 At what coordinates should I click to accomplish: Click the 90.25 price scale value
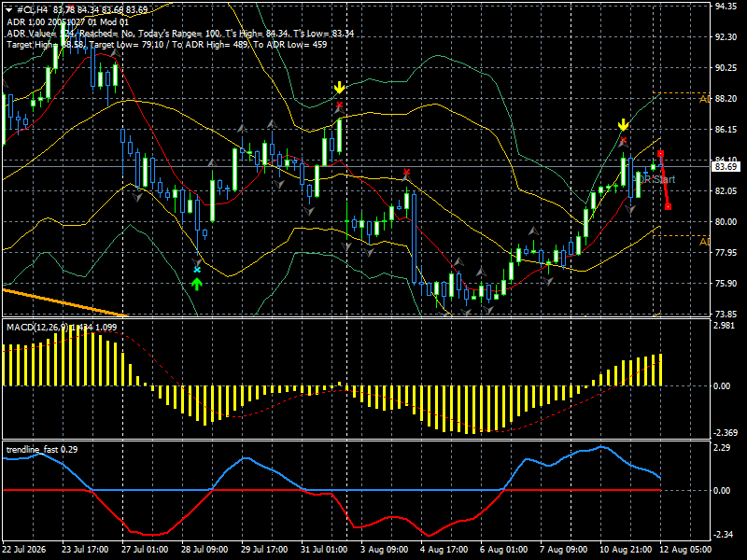726,68
